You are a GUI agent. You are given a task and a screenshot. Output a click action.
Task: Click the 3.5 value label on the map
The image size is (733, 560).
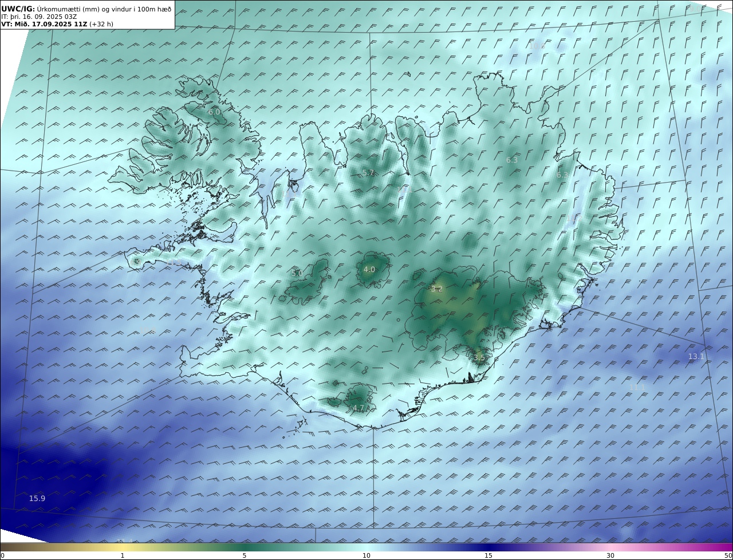479,358
